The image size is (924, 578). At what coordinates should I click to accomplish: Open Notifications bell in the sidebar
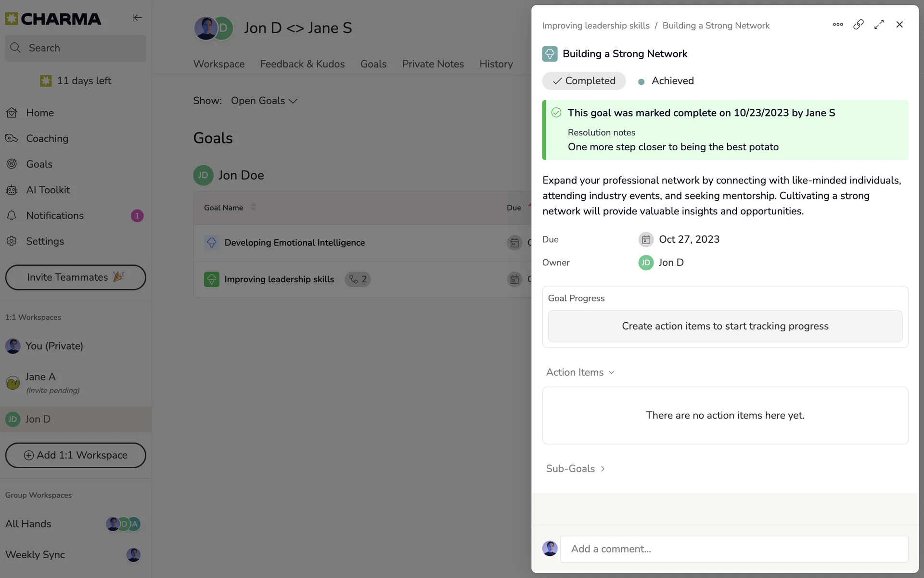12,216
